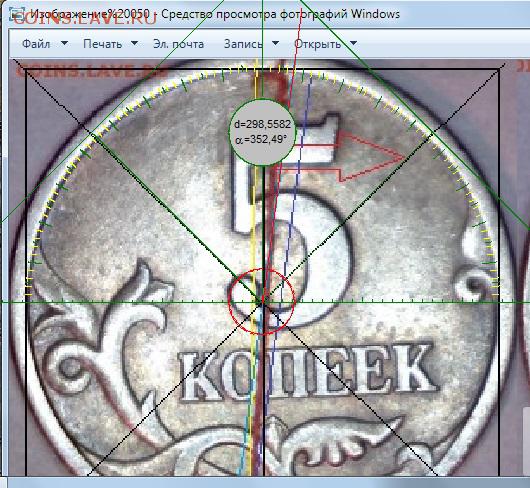Expand the Запись dropdown arrow
The image size is (530, 488).
pos(275,43)
